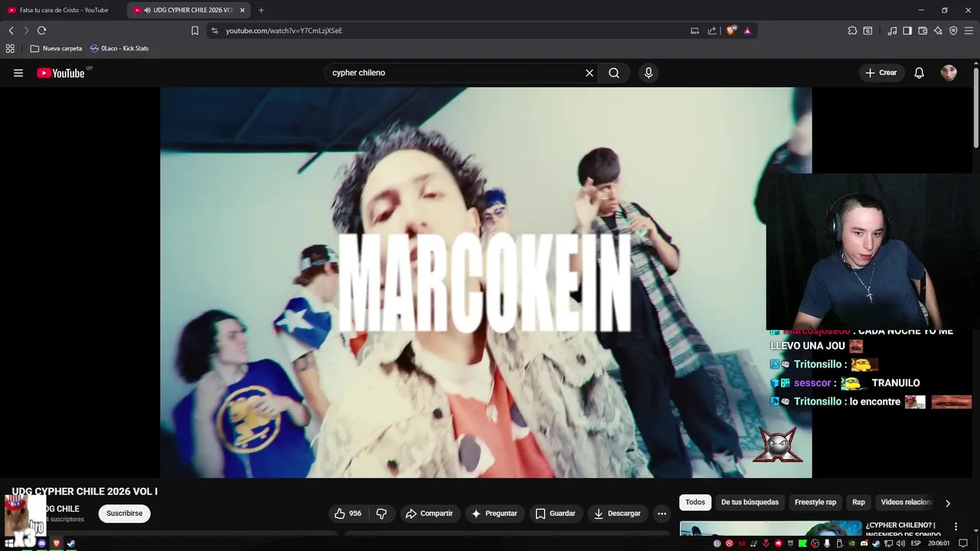Screen dimensions: 980x551
Task: Open more actions three-dot menu under video
Action: tap(661, 514)
